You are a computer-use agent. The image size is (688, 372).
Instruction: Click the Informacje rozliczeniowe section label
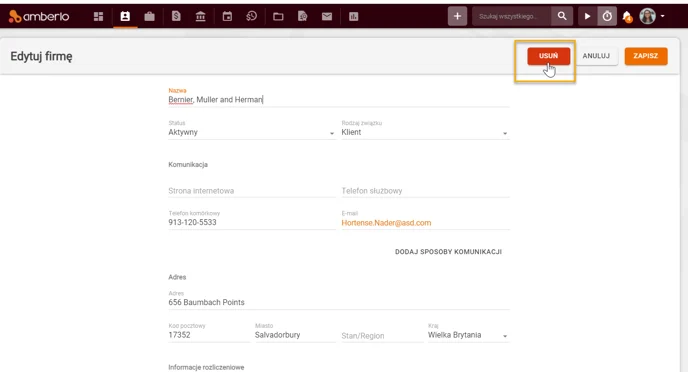click(x=206, y=367)
